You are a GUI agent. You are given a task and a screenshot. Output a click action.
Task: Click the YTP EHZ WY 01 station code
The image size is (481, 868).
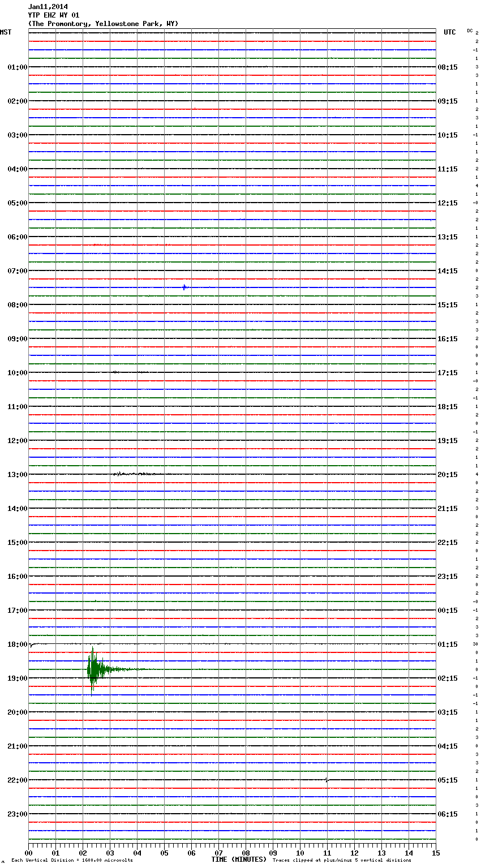point(54,15)
